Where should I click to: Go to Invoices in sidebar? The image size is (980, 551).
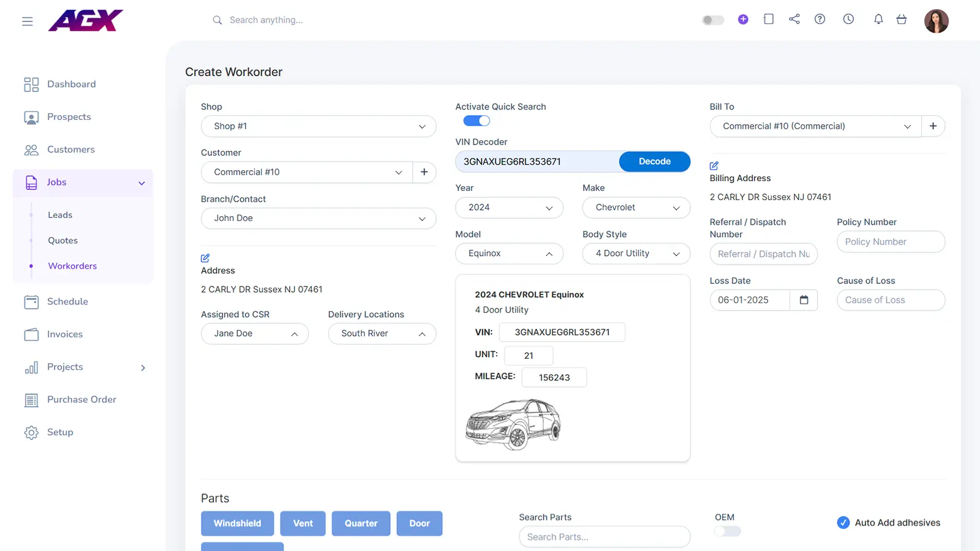click(65, 334)
